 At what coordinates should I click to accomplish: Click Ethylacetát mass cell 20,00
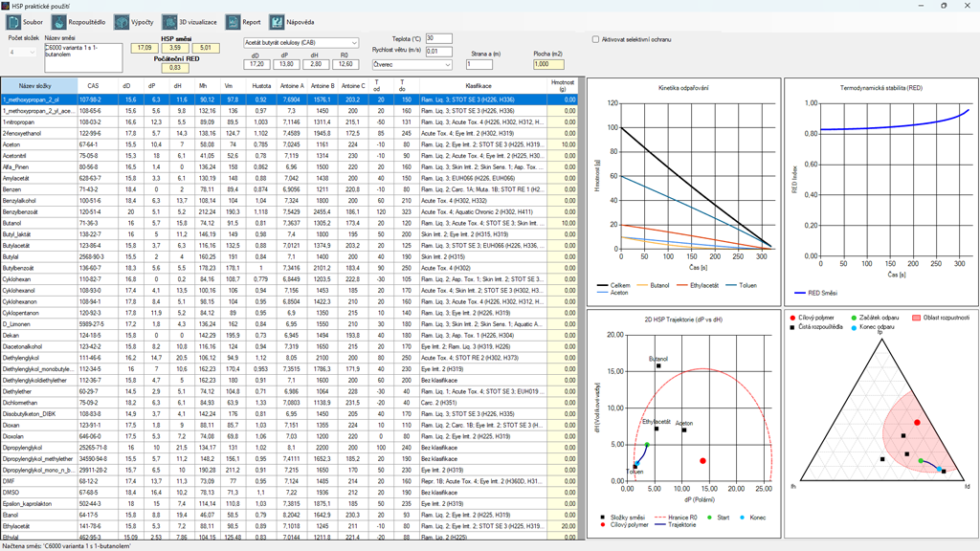coord(563,527)
